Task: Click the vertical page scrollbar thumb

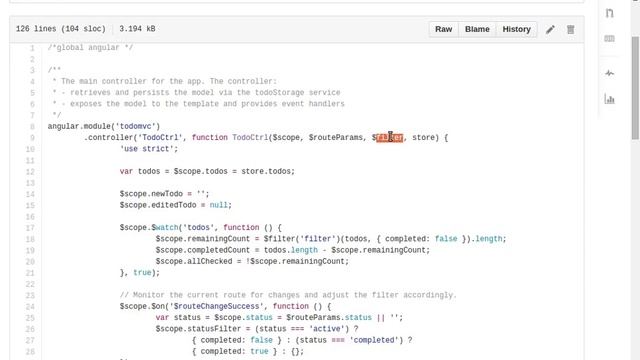Action: coord(635,88)
